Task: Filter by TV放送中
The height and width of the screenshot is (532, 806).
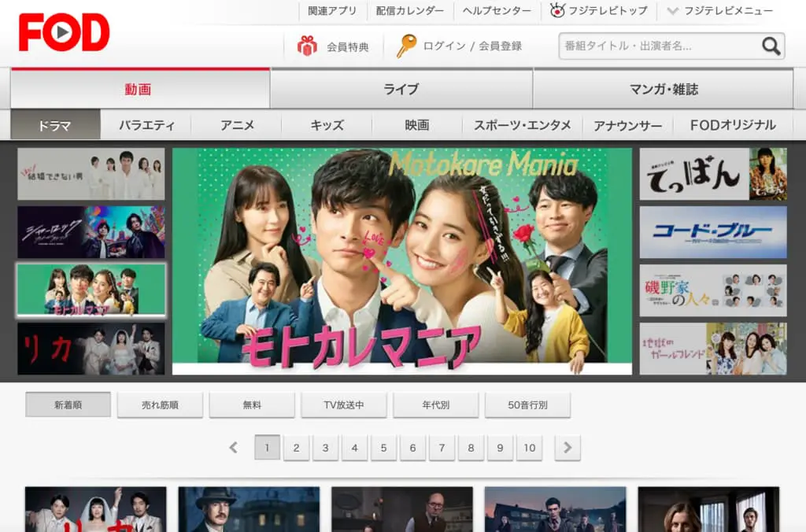Action: pos(344,405)
